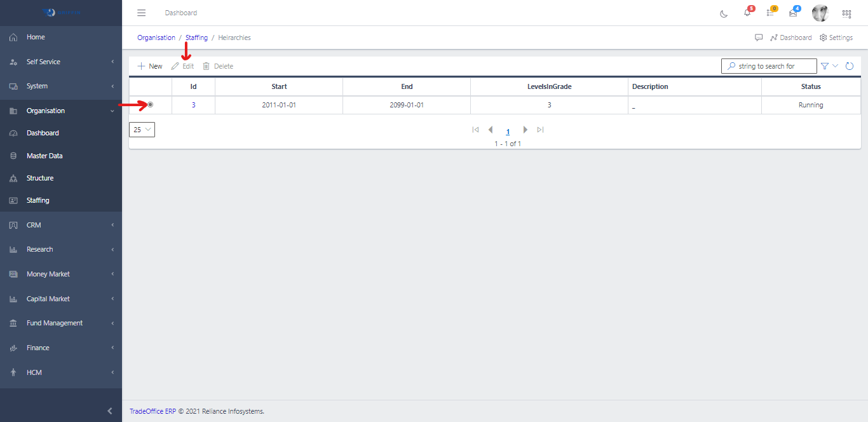Open the comments chat icon
Screen dimensions: 868x422
759,37
